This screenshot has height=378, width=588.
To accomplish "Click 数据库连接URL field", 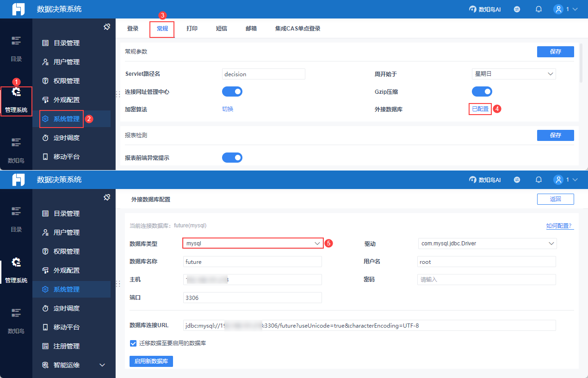I will (370, 325).
